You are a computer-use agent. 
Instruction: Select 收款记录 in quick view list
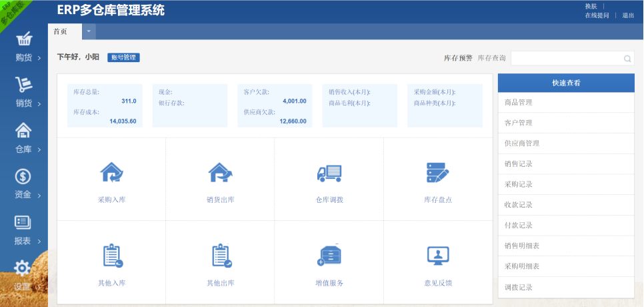[x=566, y=205]
